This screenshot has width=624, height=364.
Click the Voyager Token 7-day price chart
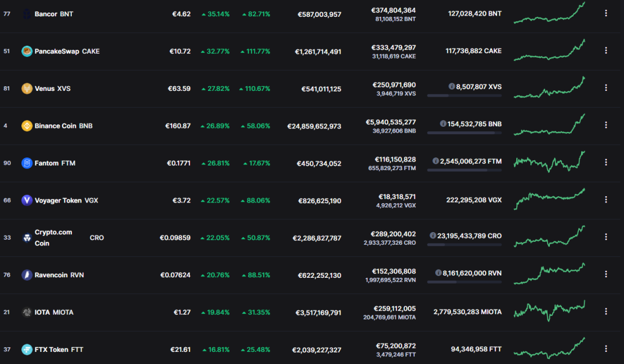[549, 198]
